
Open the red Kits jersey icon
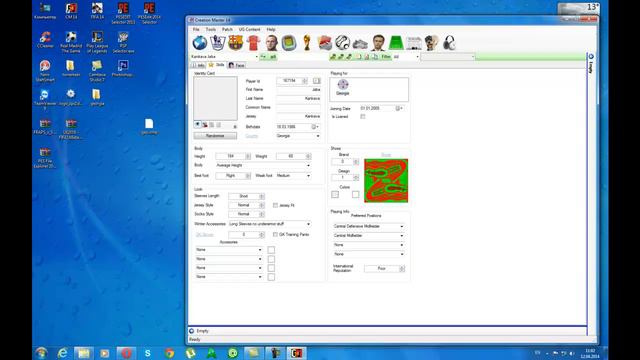tap(253, 43)
